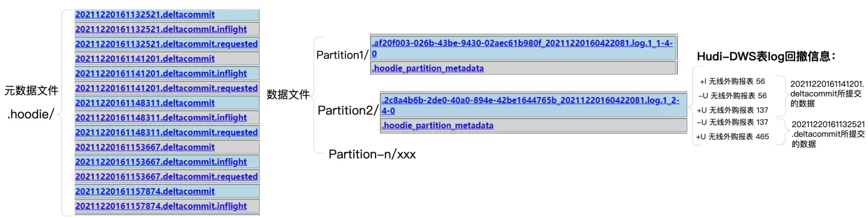
Task: Open Partition2 .hoodie_partition_metadata link
Action: pyautogui.click(x=437, y=125)
